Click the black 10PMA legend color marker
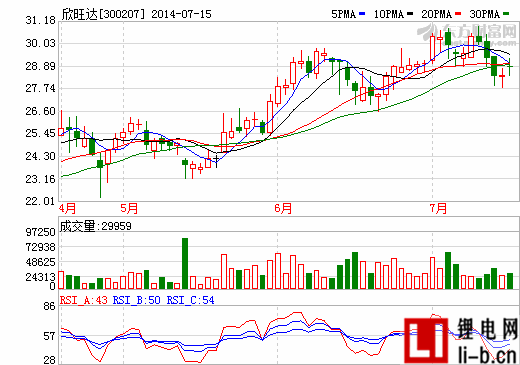 click(x=410, y=14)
